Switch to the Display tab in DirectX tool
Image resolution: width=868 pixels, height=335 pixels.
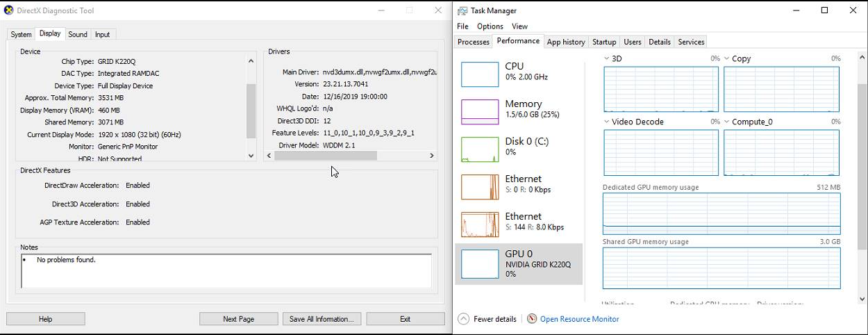pyautogui.click(x=50, y=33)
